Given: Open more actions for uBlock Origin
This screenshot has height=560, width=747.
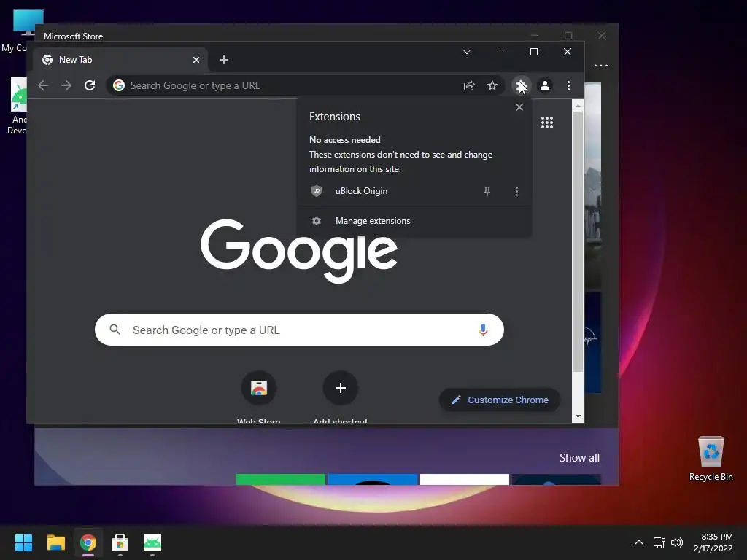Looking at the screenshot, I should point(516,192).
